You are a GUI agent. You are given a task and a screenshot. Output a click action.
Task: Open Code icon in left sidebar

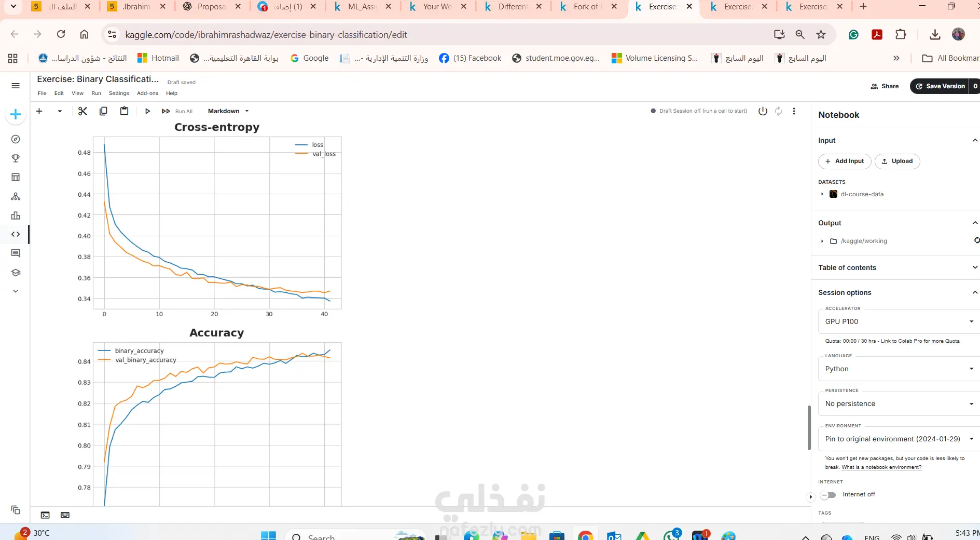tap(16, 234)
